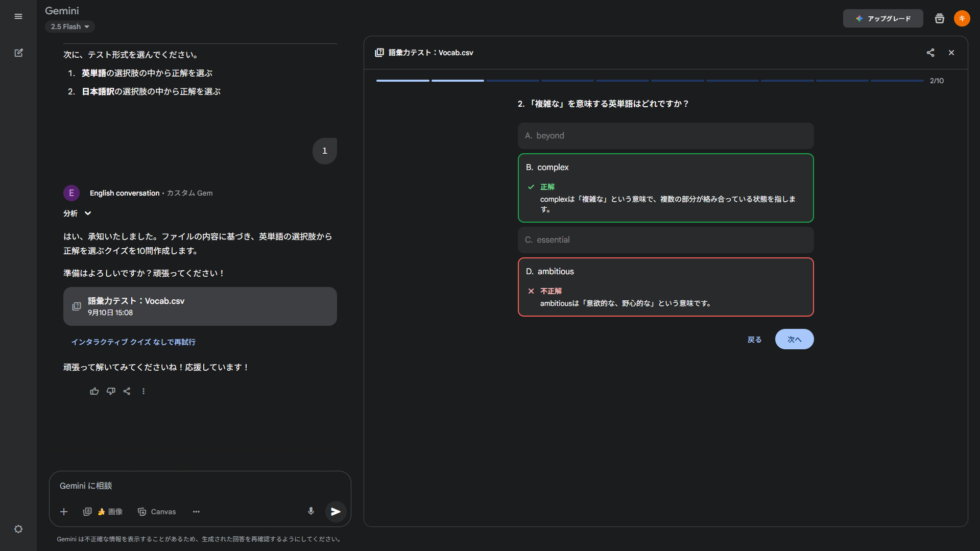Click the 2/10 progress counter
The image size is (980, 551).
937,81
